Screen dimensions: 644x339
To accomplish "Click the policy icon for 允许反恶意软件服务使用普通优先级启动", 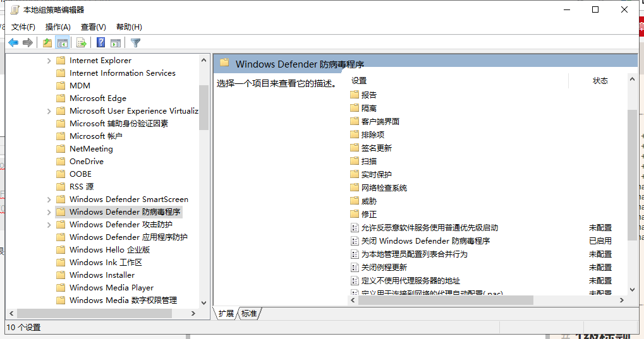I will click(x=355, y=228).
